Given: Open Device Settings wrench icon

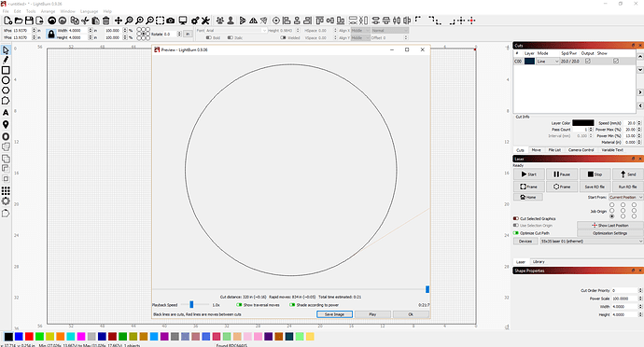Looking at the screenshot, I should pyautogui.click(x=205, y=21).
